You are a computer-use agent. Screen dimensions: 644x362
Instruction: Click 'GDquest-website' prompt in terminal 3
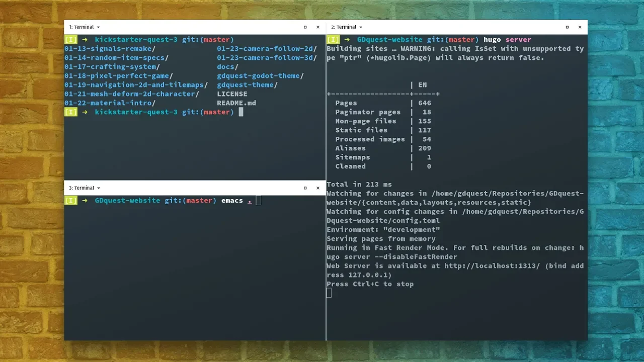(127, 201)
